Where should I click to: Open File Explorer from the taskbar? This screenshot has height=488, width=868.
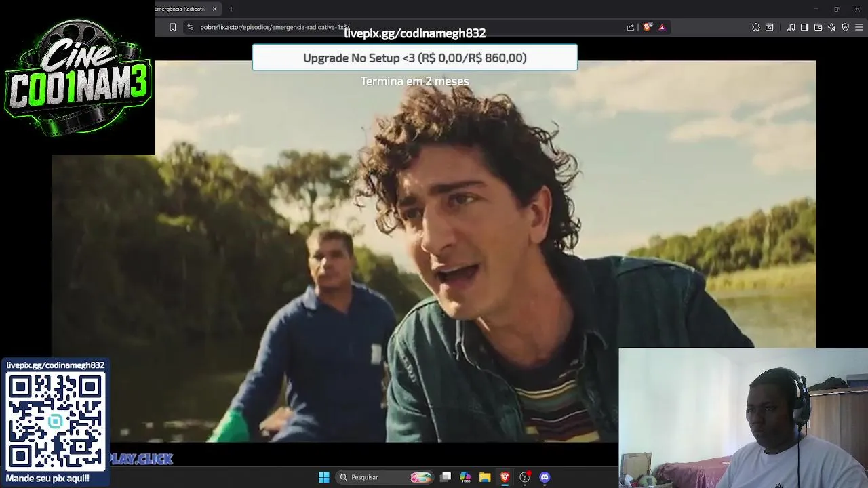(x=485, y=477)
